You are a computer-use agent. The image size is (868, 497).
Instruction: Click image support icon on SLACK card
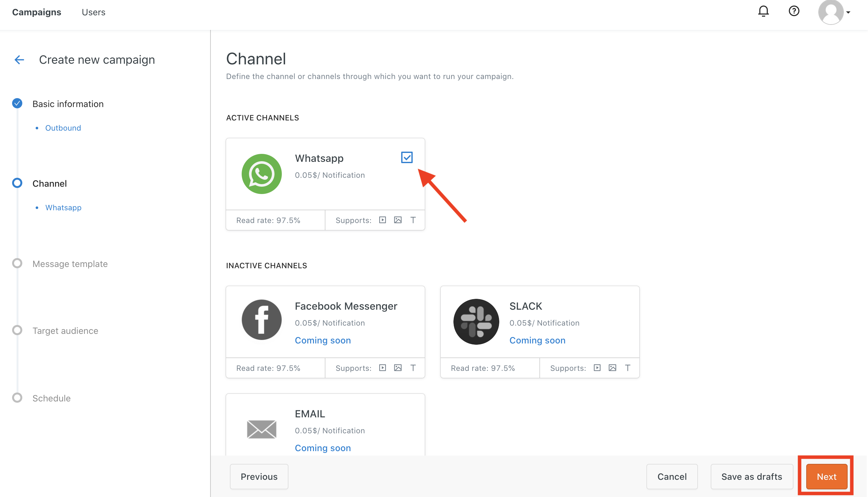[613, 368]
